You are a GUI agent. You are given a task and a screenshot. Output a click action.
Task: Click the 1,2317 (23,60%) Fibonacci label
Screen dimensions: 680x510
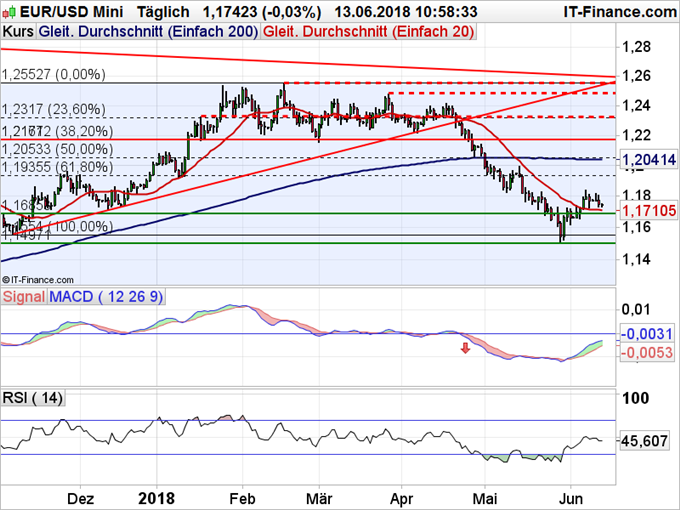pos(54,109)
